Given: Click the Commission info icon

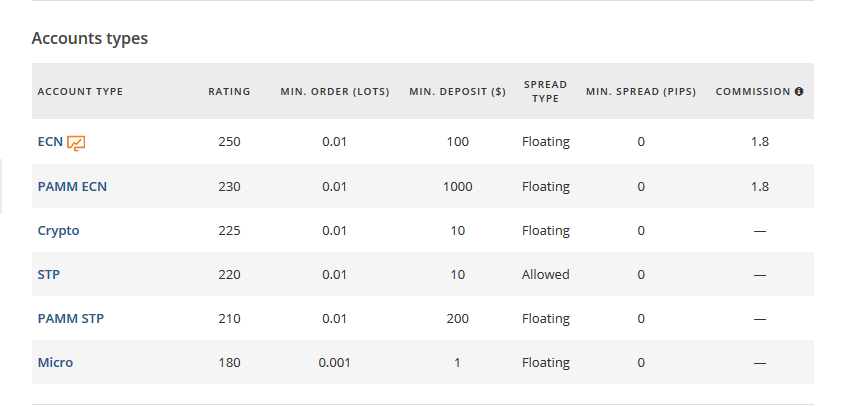Looking at the screenshot, I should 799,91.
